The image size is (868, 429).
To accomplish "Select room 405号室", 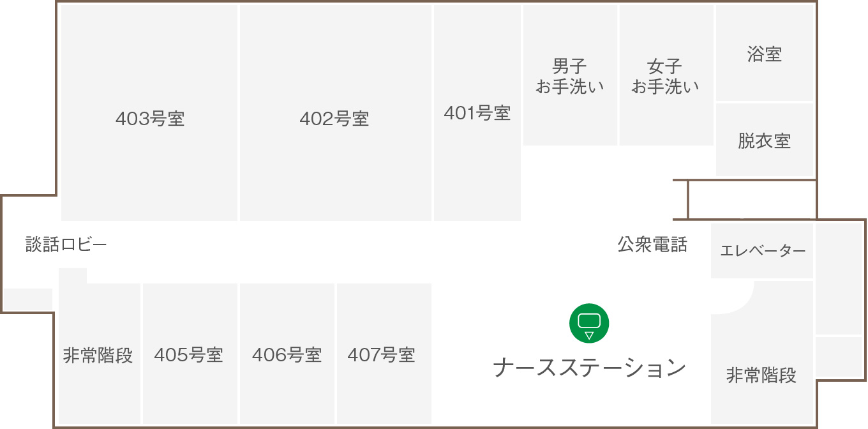I will pyautogui.click(x=189, y=354).
